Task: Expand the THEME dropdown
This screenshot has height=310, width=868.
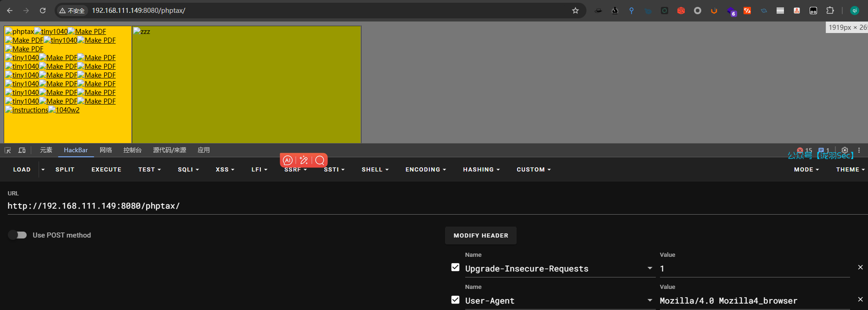Action: pyautogui.click(x=850, y=170)
